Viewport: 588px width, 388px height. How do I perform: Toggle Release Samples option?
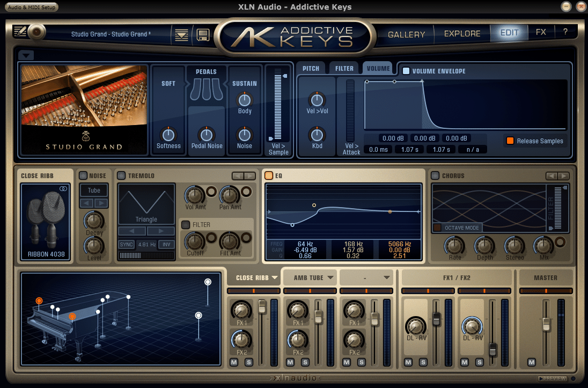coord(510,141)
